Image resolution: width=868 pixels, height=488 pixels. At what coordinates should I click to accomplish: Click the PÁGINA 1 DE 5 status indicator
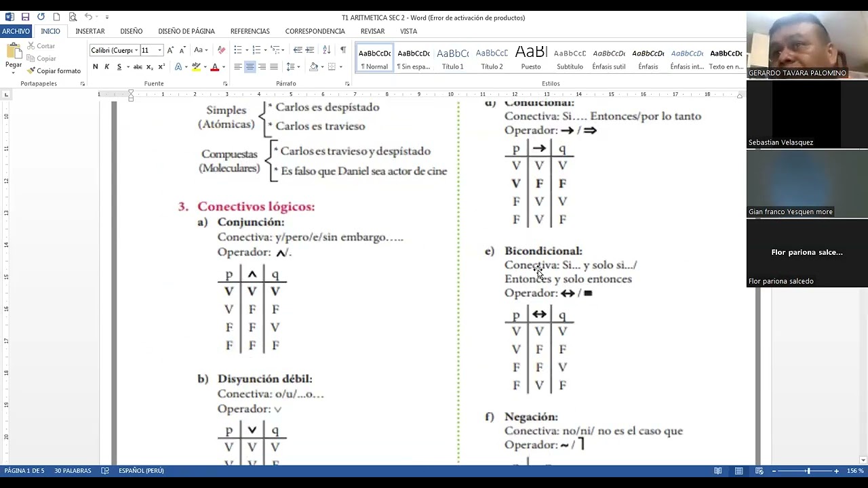pos(24,471)
